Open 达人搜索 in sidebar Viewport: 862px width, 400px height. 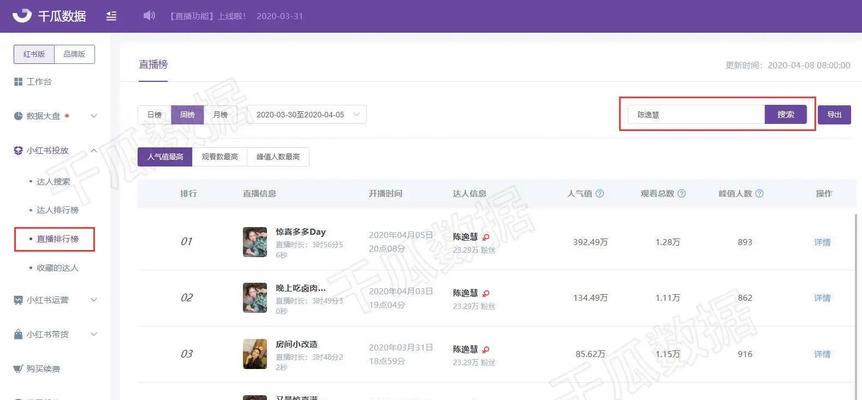[53, 181]
